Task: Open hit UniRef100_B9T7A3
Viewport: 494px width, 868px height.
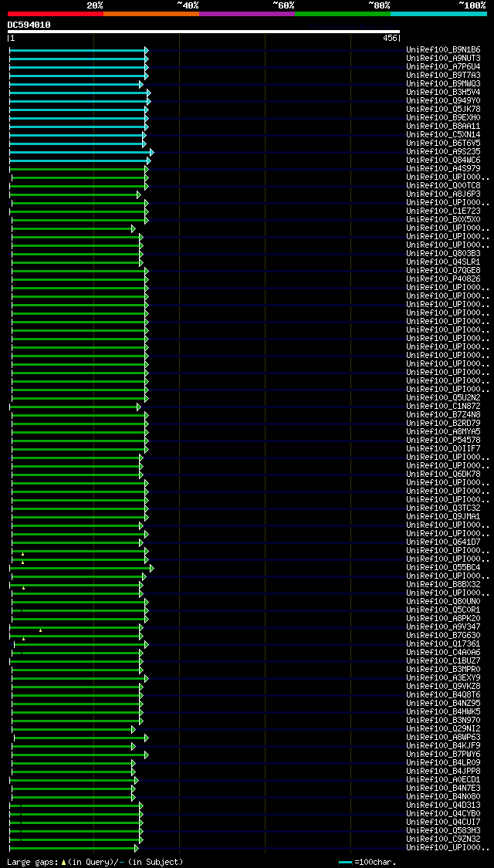Action: click(x=443, y=76)
